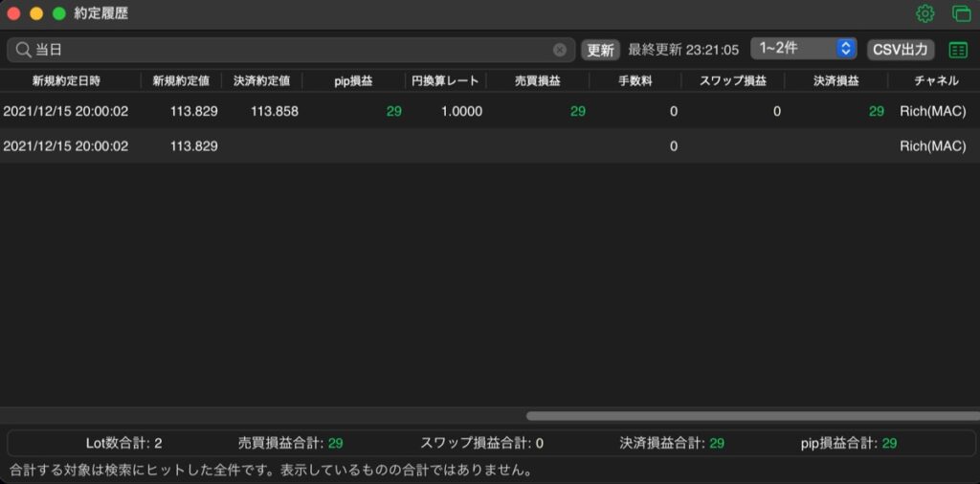980x484 pixels.
Task: Click the horizontal scrollbar thumb
Action: (x=752, y=416)
